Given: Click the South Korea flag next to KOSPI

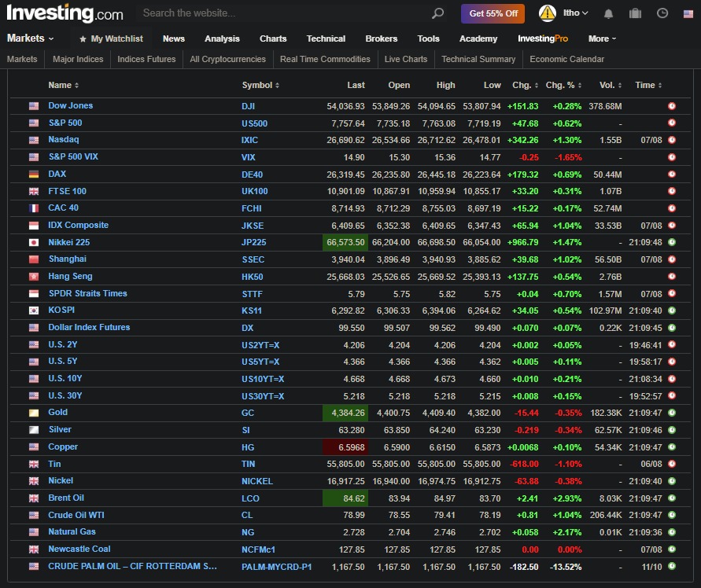Looking at the screenshot, I should (x=34, y=311).
